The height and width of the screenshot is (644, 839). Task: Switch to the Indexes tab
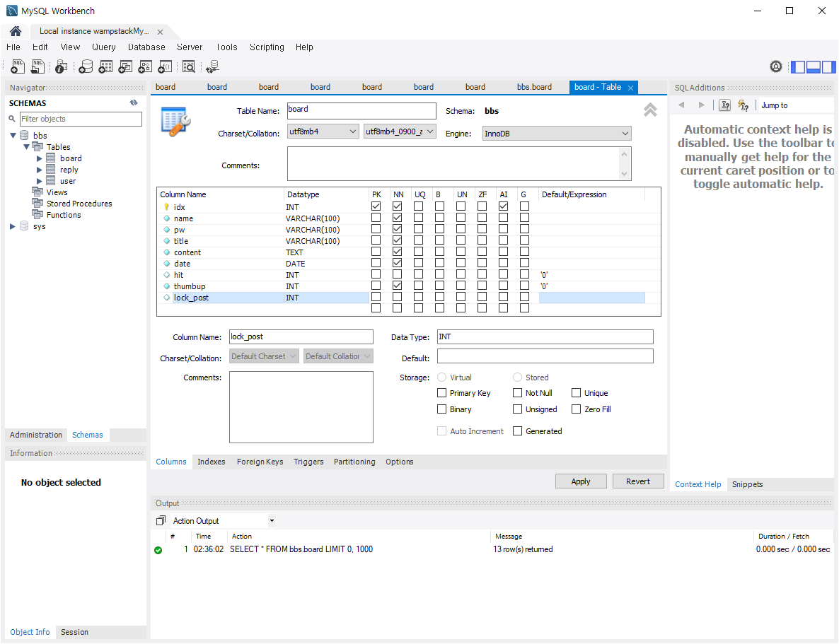coord(212,462)
